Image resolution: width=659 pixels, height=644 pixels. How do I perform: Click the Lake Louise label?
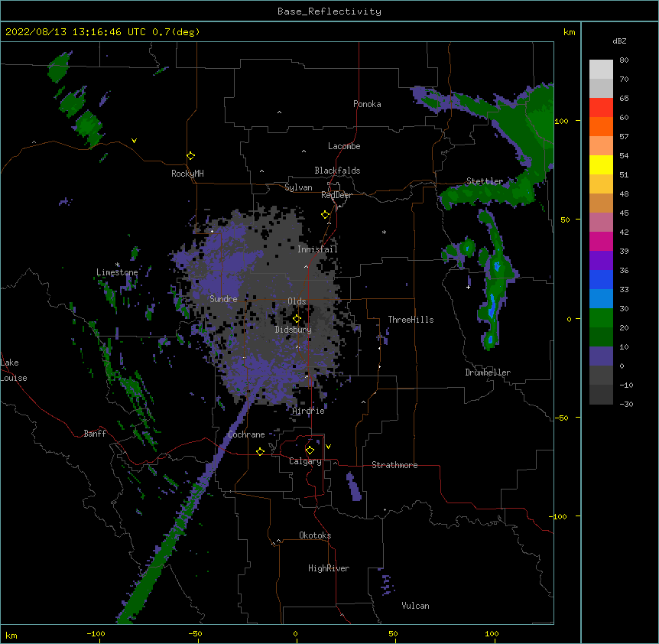point(14,370)
